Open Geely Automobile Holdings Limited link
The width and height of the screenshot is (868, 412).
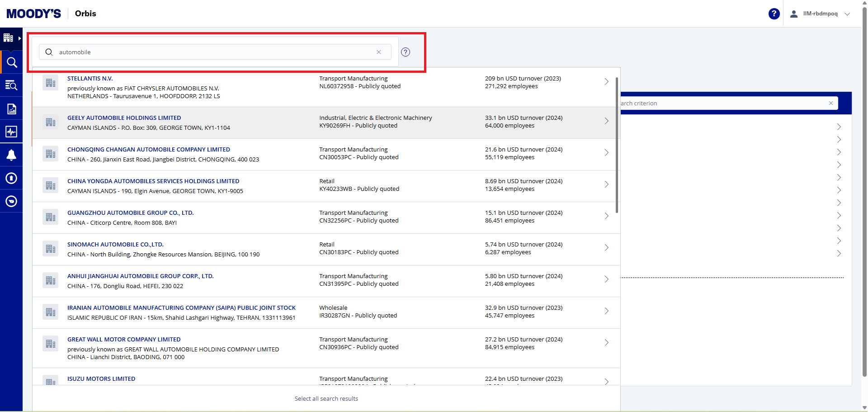[x=124, y=118]
